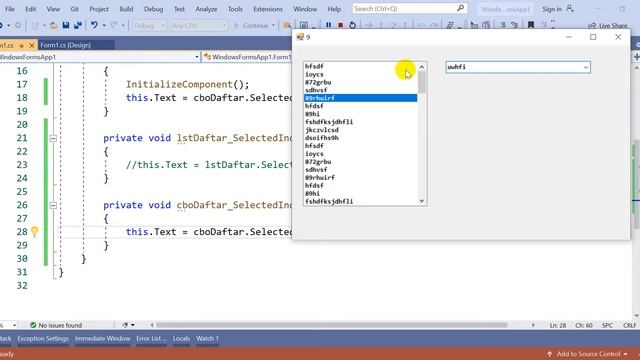Image resolution: width=640 pixels, height=360 pixels.
Task: Open the Git menu
Action: click(74, 9)
